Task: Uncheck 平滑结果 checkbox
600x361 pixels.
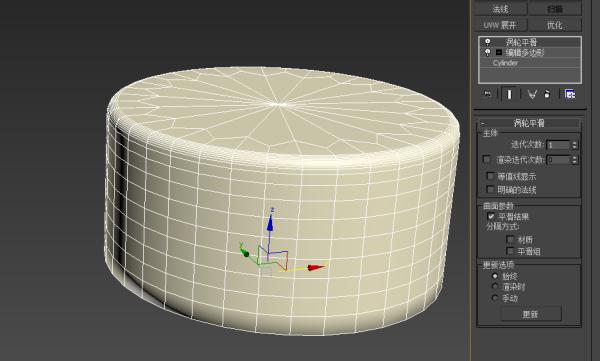Action: 491,216
